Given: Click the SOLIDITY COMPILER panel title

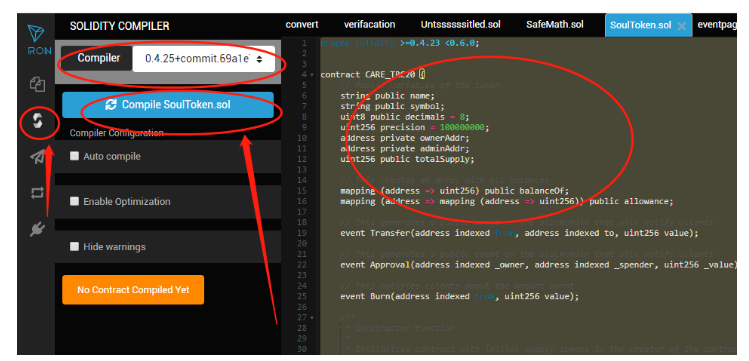Looking at the screenshot, I should click(x=119, y=26).
